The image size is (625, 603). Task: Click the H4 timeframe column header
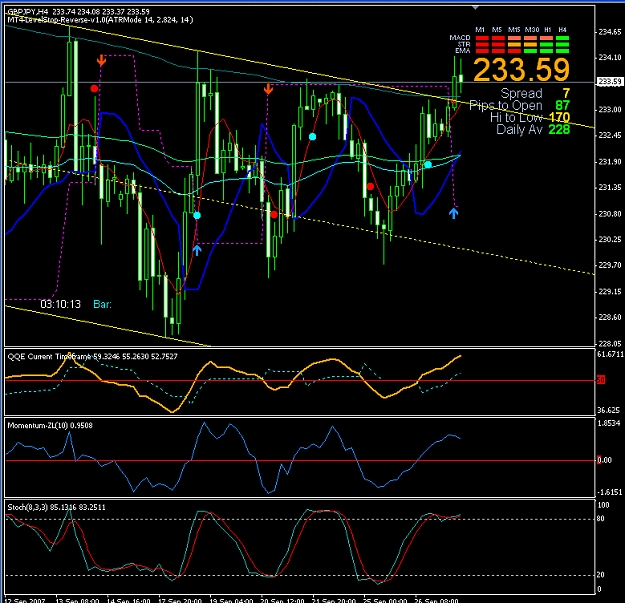[x=562, y=30]
